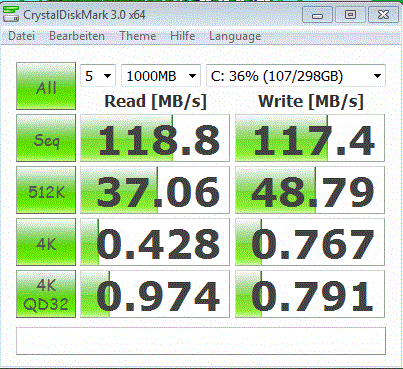Open the Theme menu
This screenshot has width=403, height=369.
point(138,36)
